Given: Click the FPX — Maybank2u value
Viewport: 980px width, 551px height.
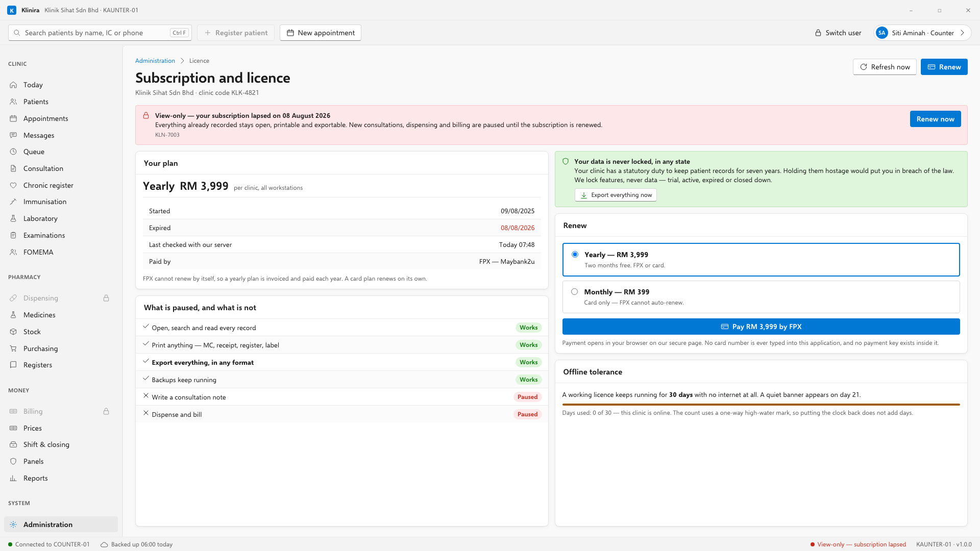Looking at the screenshot, I should point(507,262).
